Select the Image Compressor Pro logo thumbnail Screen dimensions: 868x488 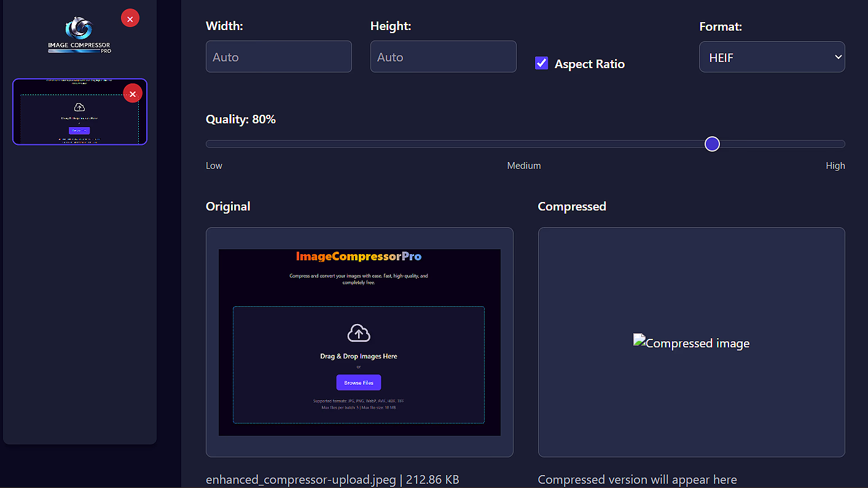[x=79, y=36]
